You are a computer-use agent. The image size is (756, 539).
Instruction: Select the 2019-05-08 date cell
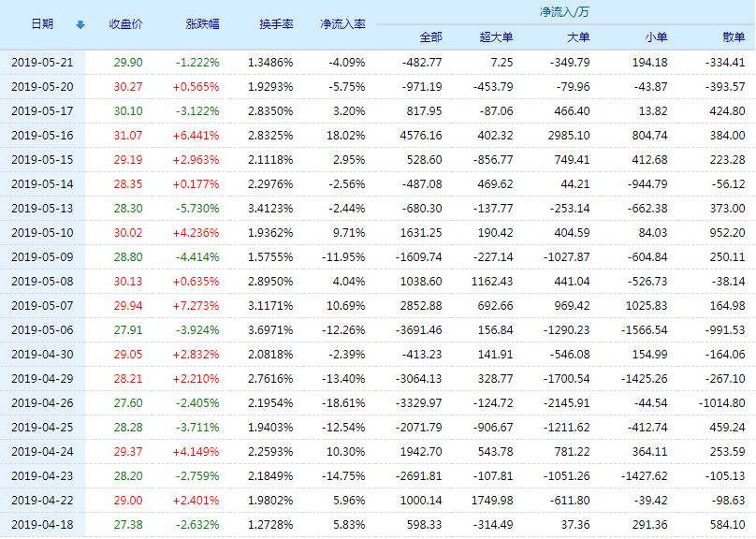pyautogui.click(x=42, y=281)
